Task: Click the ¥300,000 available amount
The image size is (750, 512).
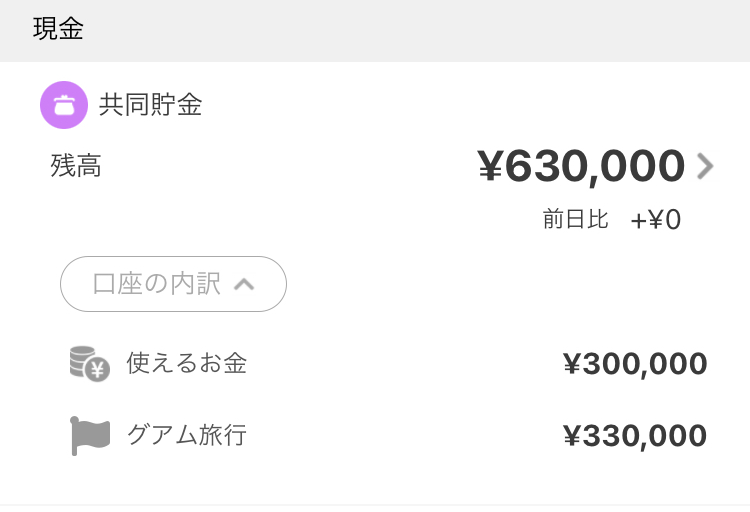Action: 635,364
